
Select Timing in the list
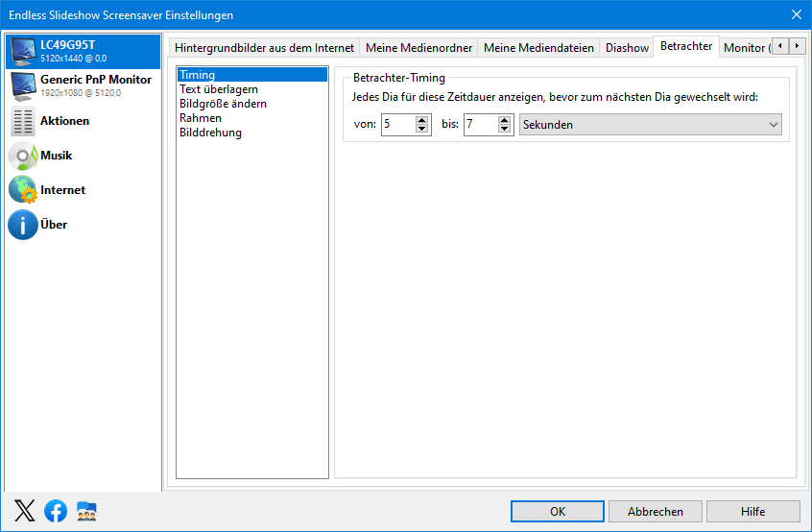point(252,75)
